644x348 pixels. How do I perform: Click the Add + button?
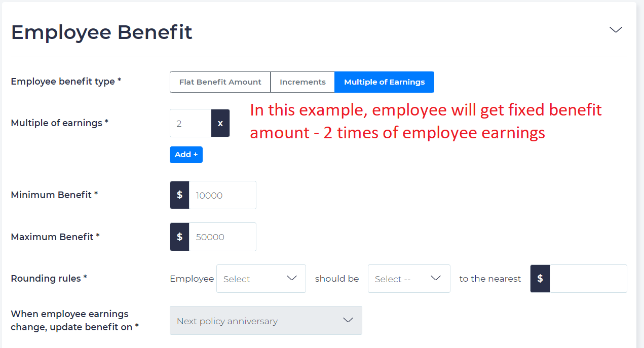coord(186,154)
